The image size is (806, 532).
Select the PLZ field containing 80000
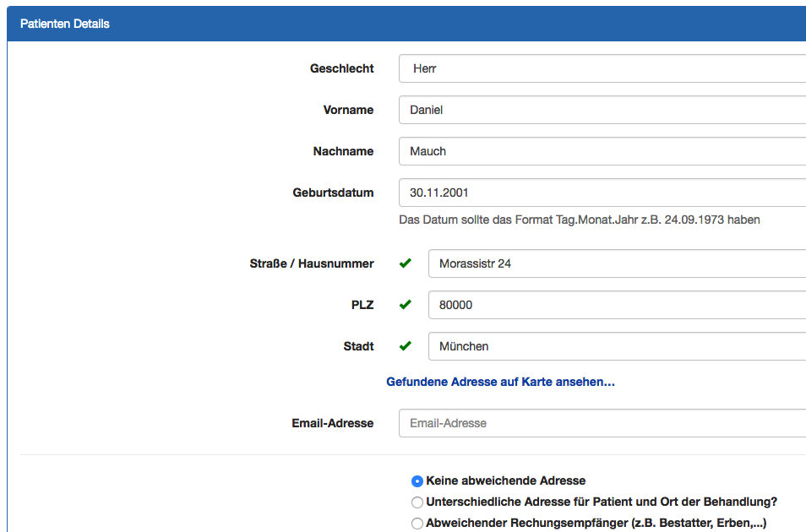617,305
